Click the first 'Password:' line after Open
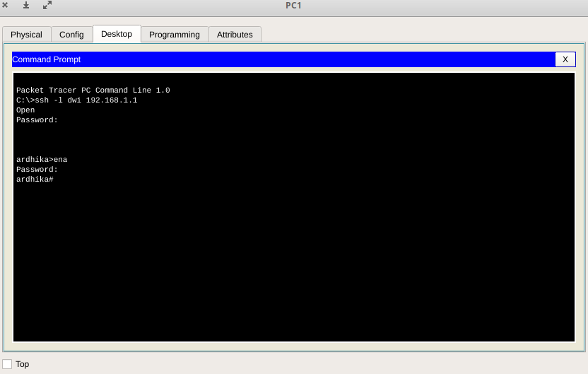The height and width of the screenshot is (374, 588). tap(37, 120)
